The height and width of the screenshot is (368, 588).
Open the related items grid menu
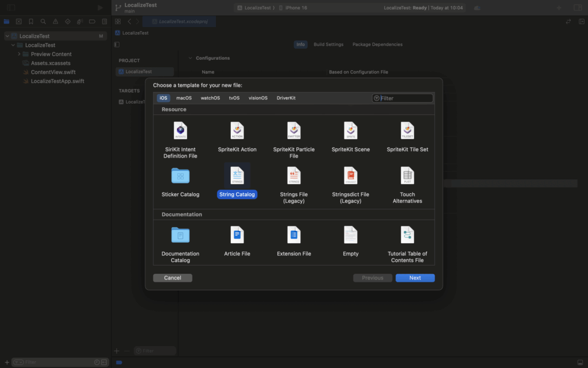[118, 21]
